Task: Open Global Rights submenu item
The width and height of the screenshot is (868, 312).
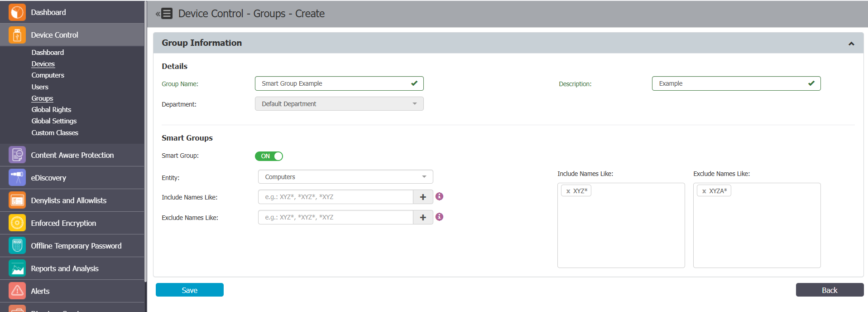Action: coord(51,110)
